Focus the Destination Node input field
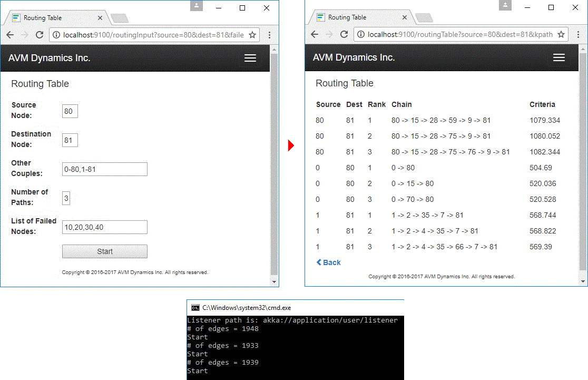This screenshot has height=380, width=588. [70, 140]
